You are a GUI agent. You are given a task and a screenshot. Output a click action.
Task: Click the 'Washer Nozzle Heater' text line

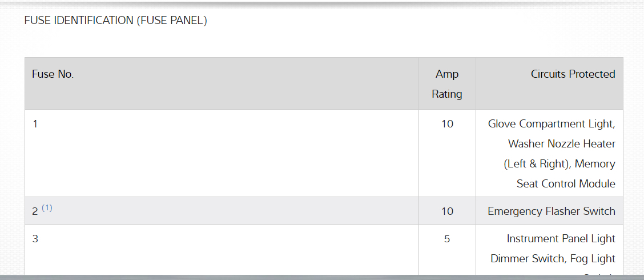(562, 144)
